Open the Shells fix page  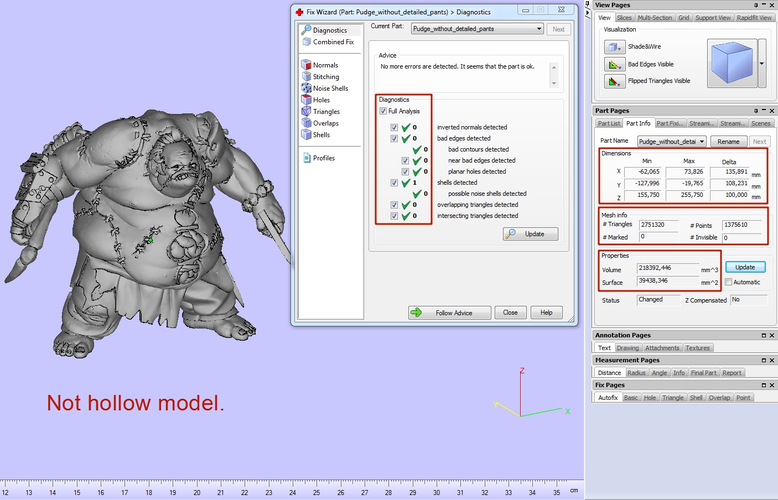tap(316, 135)
